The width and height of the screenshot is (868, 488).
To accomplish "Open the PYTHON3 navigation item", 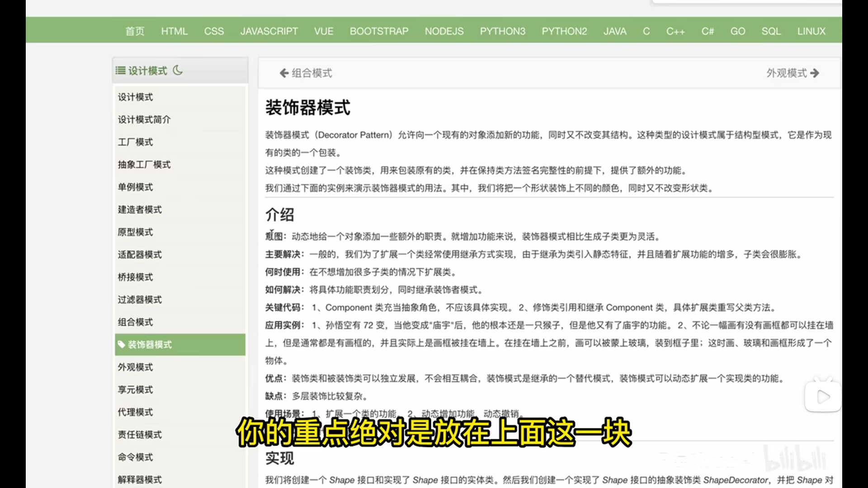I will click(502, 31).
